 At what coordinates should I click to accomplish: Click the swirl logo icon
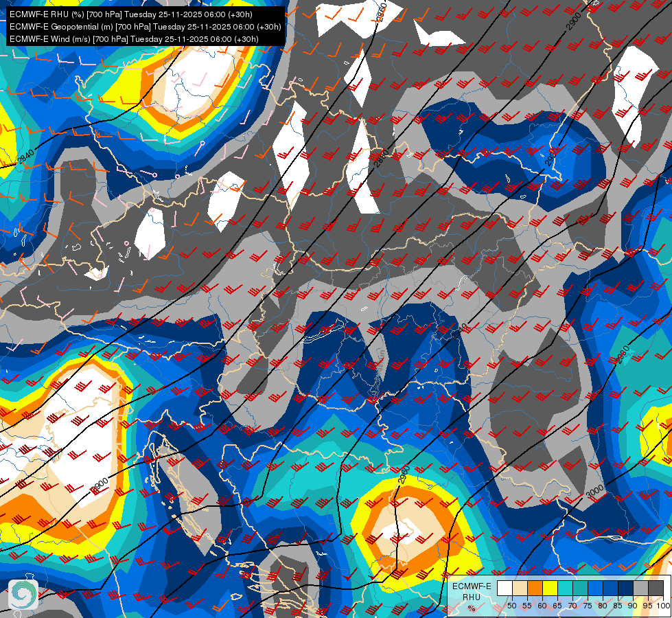point(23,595)
